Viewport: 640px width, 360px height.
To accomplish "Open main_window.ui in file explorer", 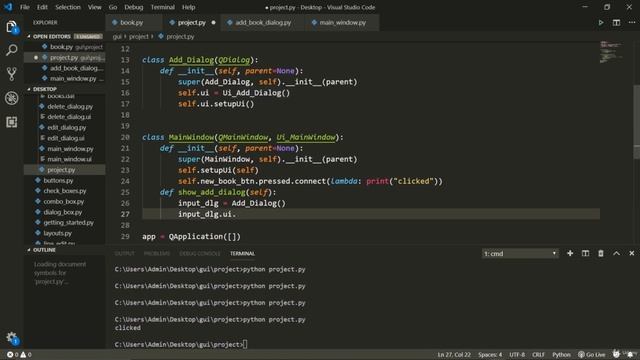I will 64,159.
